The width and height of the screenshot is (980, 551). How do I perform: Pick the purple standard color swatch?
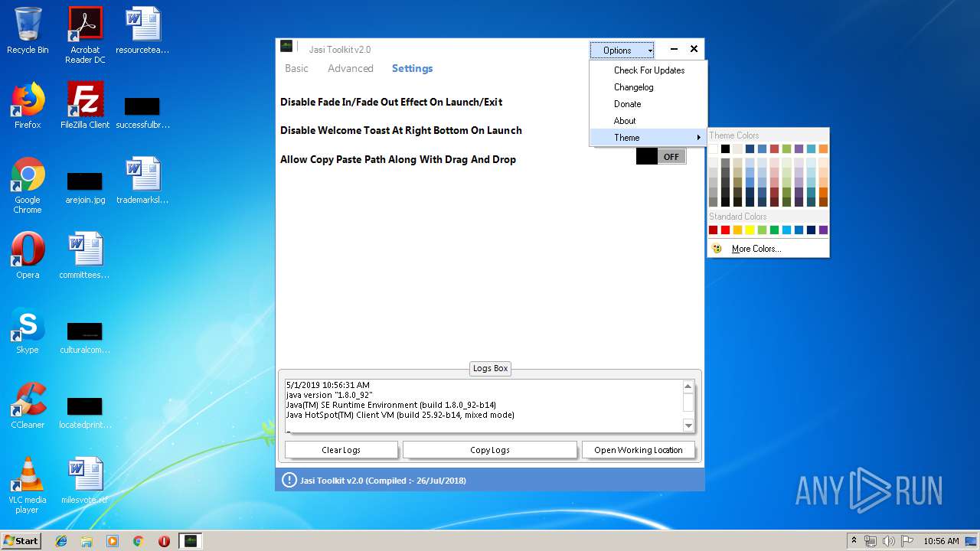pos(823,230)
